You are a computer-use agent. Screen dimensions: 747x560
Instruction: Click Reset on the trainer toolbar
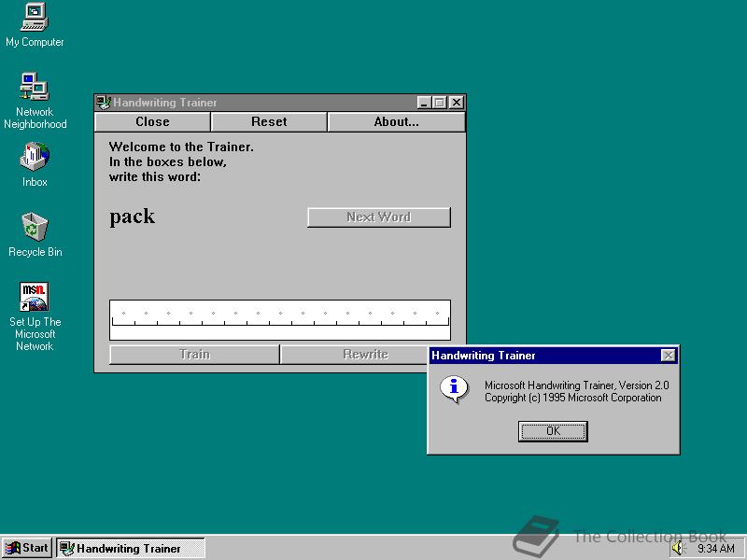(268, 121)
